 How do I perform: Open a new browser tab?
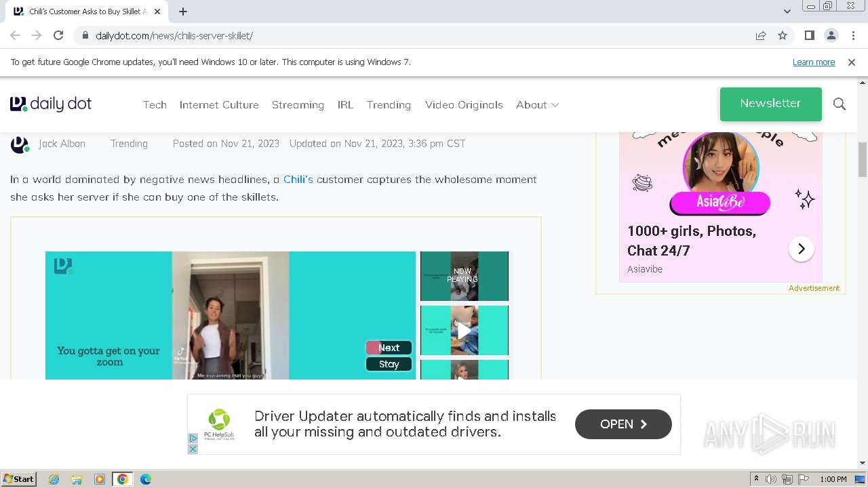(183, 12)
